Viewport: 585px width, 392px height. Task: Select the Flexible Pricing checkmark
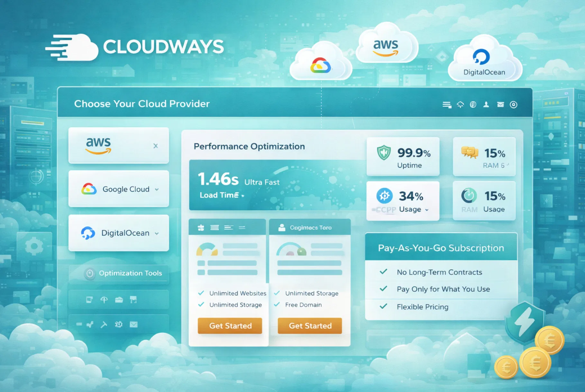tap(383, 307)
